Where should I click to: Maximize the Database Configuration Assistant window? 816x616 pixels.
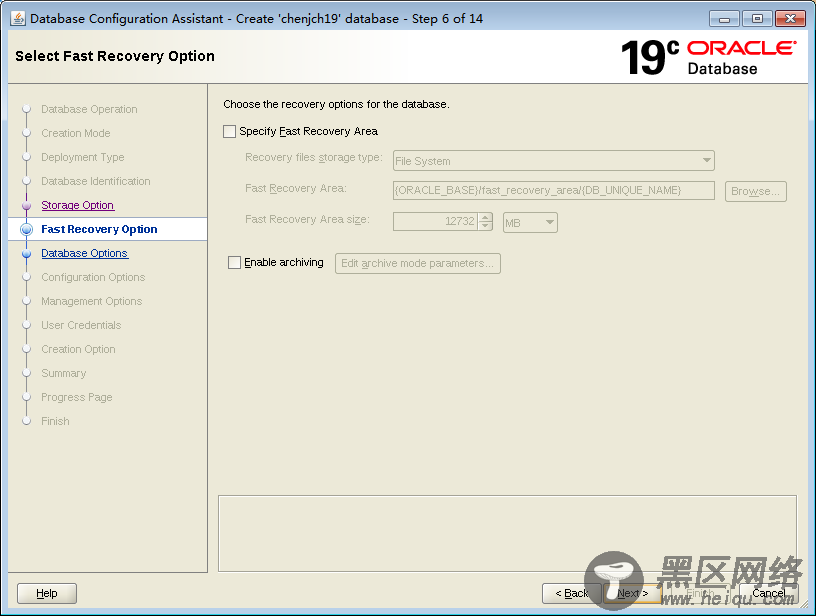tap(757, 19)
